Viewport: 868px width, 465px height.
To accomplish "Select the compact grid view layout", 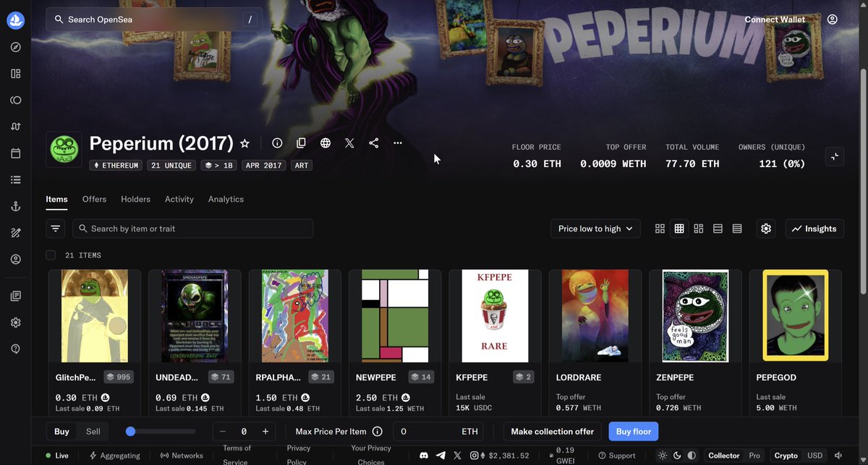I will coord(679,229).
